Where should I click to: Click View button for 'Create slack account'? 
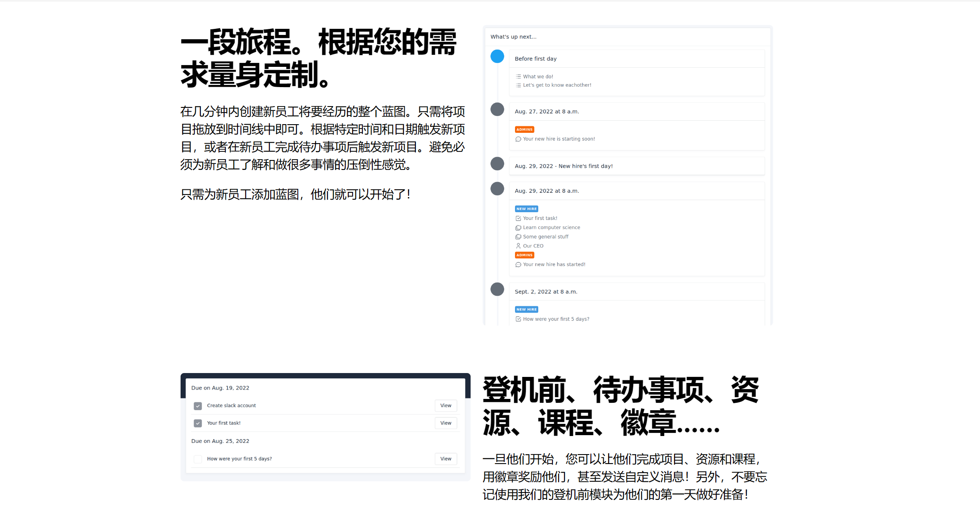pyautogui.click(x=446, y=406)
